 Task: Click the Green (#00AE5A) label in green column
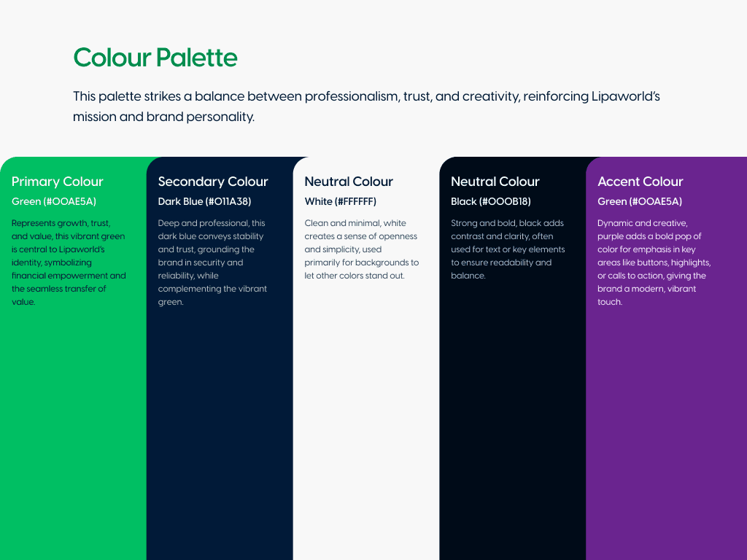pos(54,201)
